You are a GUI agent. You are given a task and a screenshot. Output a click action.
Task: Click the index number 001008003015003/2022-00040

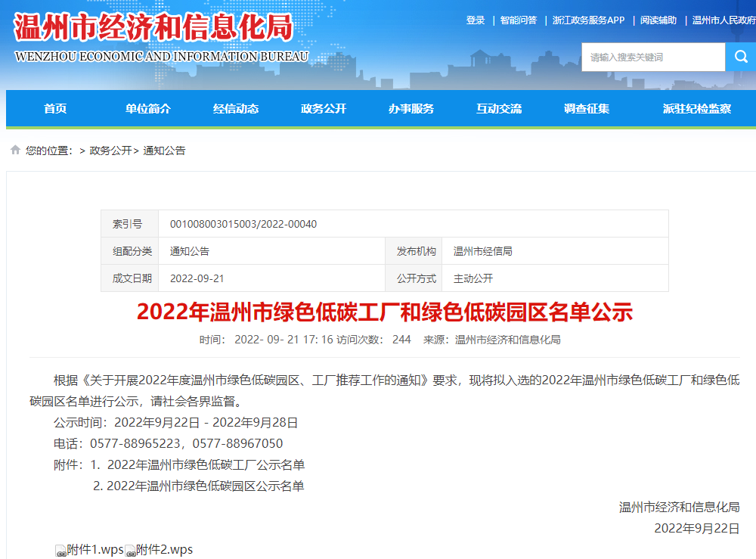(243, 224)
